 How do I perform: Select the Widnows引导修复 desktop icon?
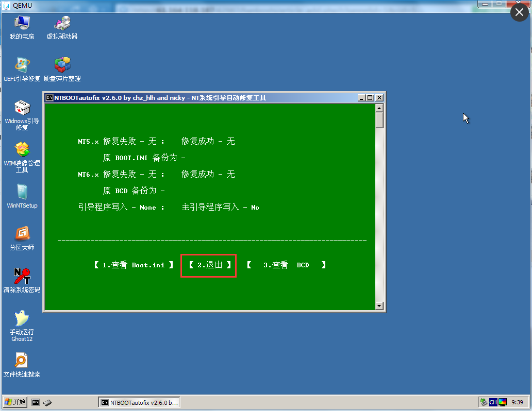tap(22, 108)
